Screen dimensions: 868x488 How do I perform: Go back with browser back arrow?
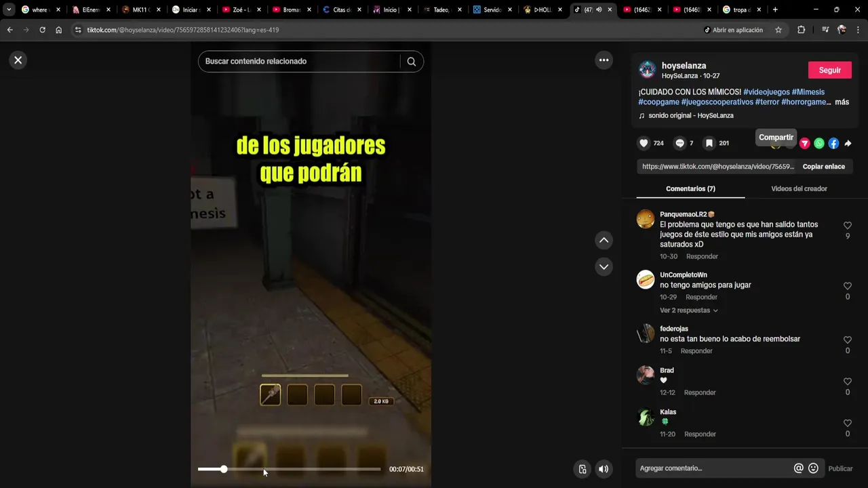[9, 30]
